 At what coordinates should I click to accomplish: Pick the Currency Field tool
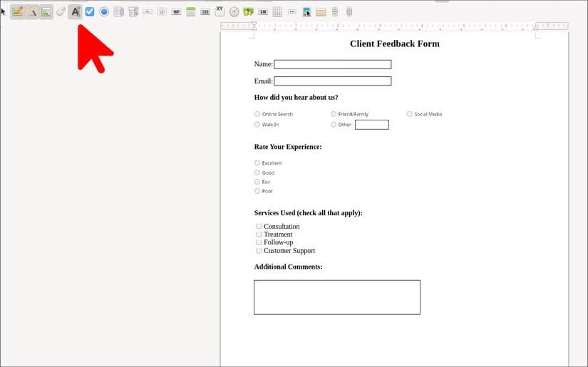(248, 11)
